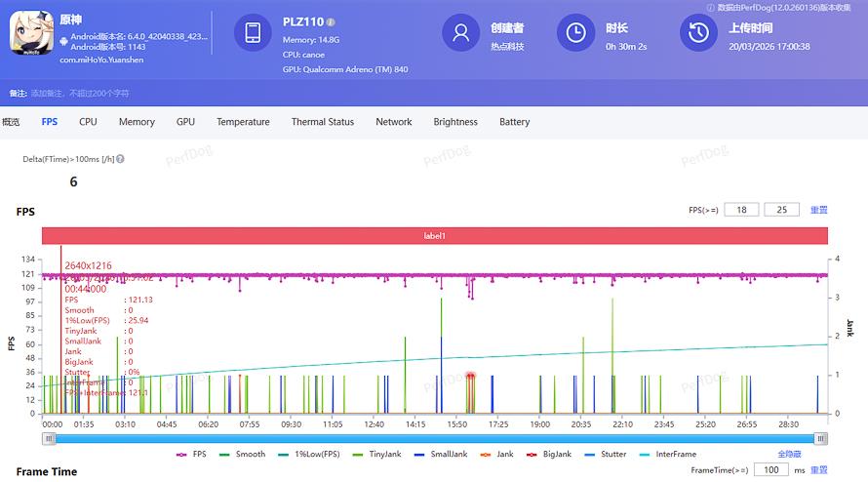Toggle the InterFrame legend entry
This screenshot has height=482, width=868.
tap(668, 455)
